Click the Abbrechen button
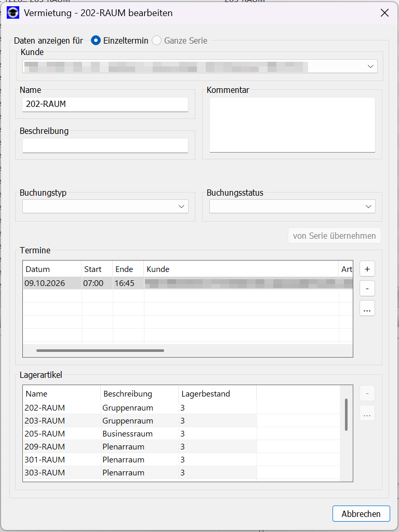The height and width of the screenshot is (532, 399). tap(361, 514)
